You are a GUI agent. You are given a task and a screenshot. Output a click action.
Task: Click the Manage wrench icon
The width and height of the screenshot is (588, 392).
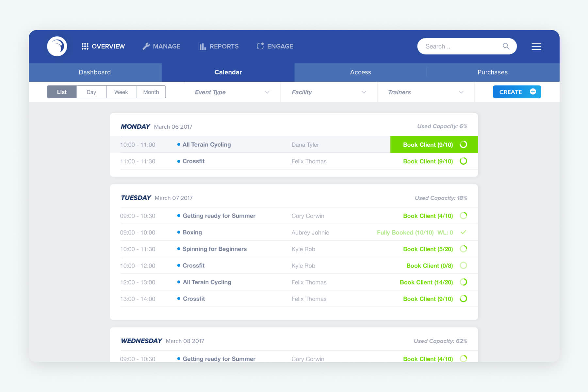click(146, 46)
